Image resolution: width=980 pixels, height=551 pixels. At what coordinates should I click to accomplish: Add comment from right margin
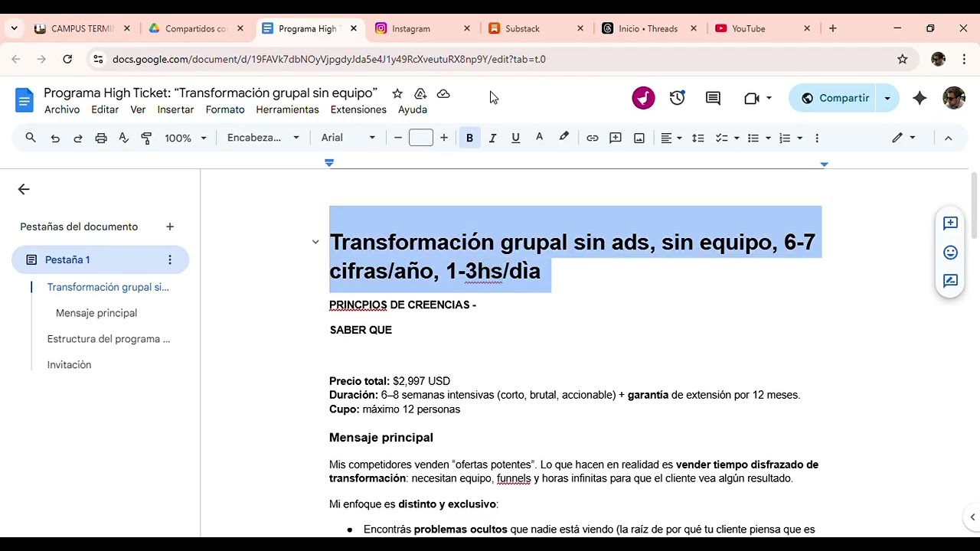(x=950, y=223)
